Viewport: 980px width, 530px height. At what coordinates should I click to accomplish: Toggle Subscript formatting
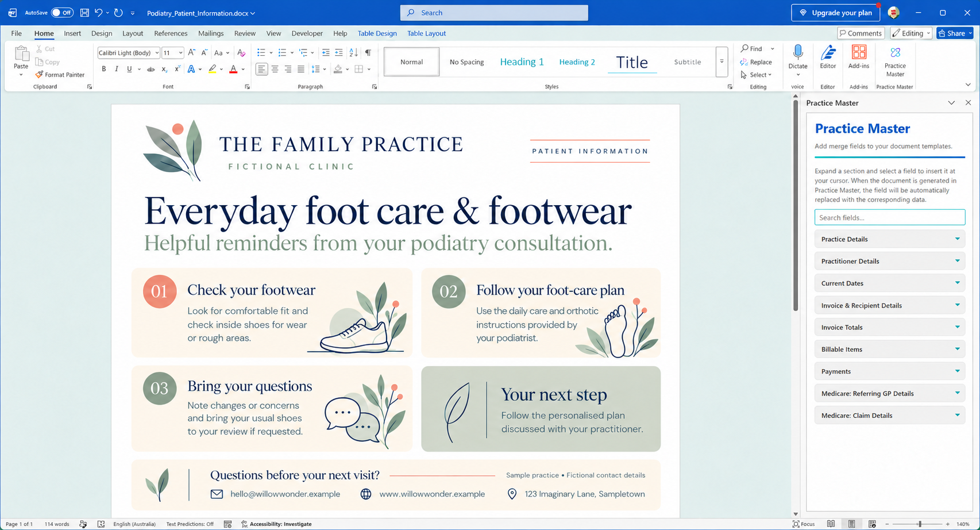tap(164, 69)
